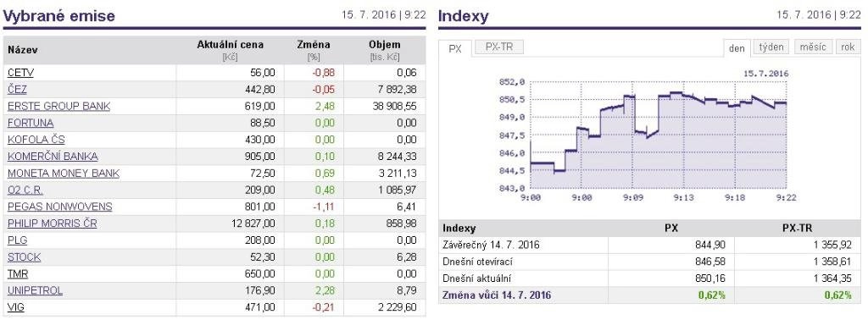The image size is (868, 320).
Task: Select the PX index tab
Action: 455,48
